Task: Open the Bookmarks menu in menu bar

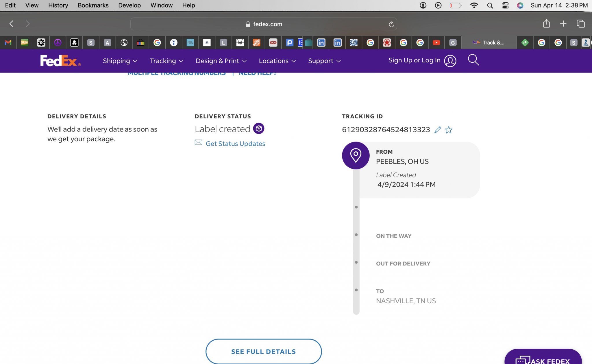Action: [93, 5]
